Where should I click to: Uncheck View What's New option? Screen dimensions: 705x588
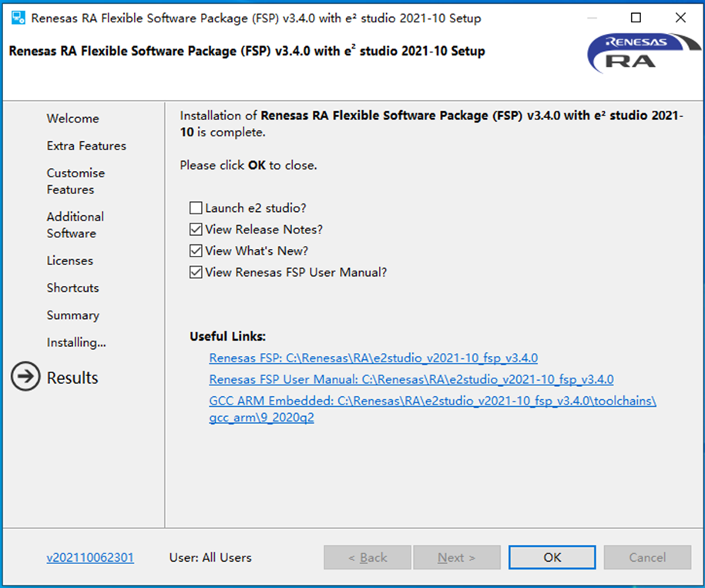click(x=196, y=251)
